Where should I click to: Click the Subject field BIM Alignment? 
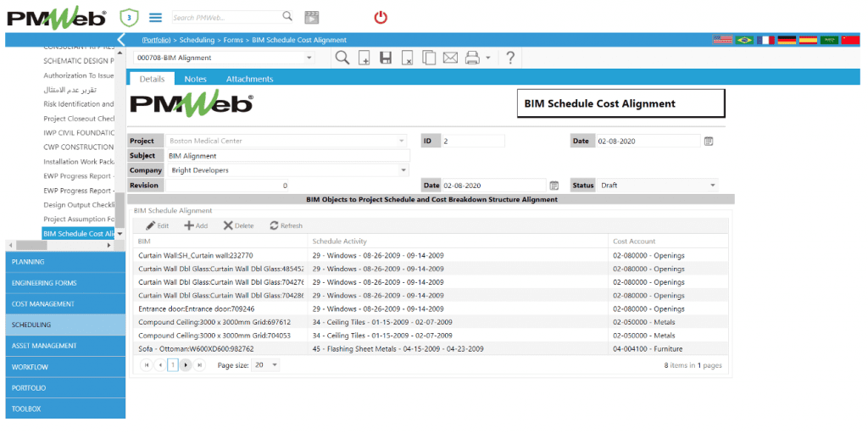[288, 156]
